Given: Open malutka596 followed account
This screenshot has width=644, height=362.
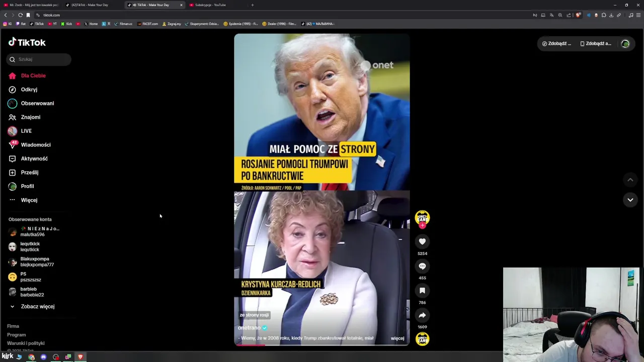Looking at the screenshot, I should [33, 232].
